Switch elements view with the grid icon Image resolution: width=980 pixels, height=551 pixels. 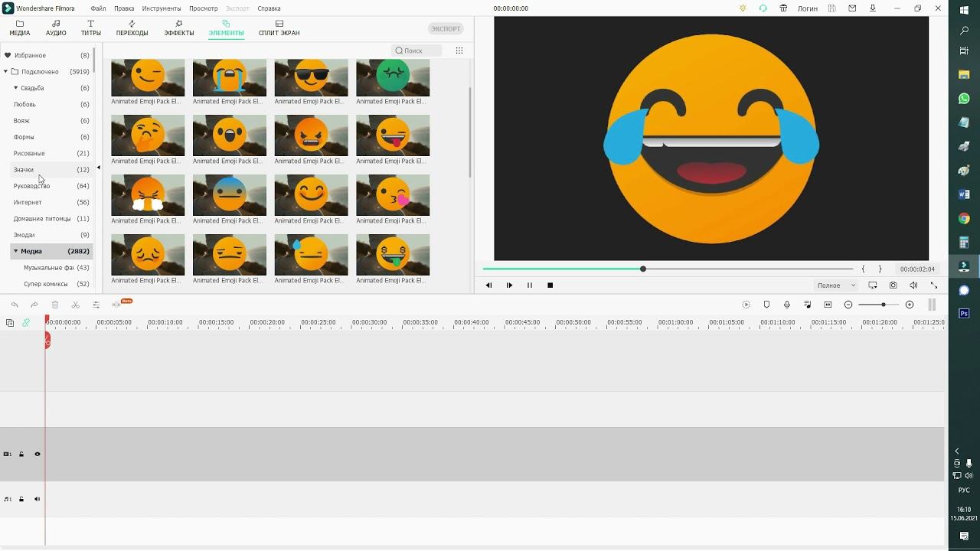point(459,51)
